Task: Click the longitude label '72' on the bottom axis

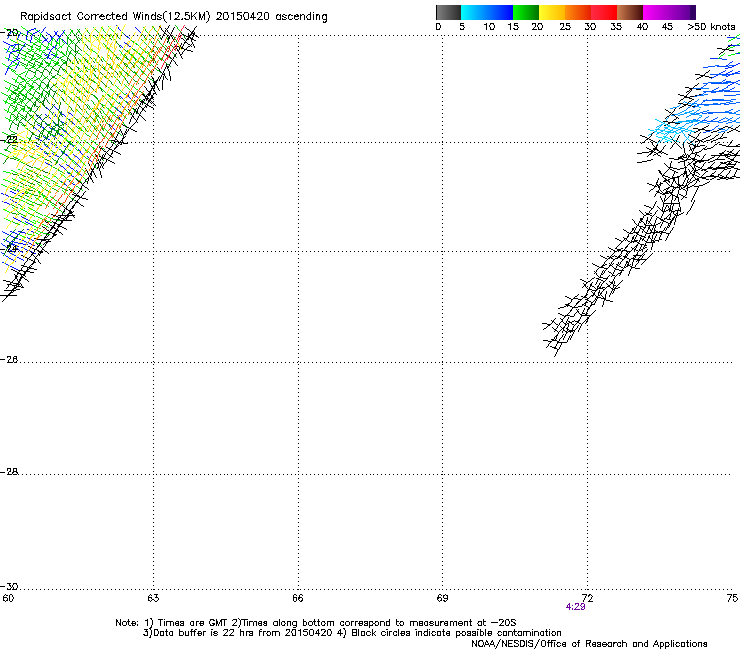Action: (x=587, y=598)
